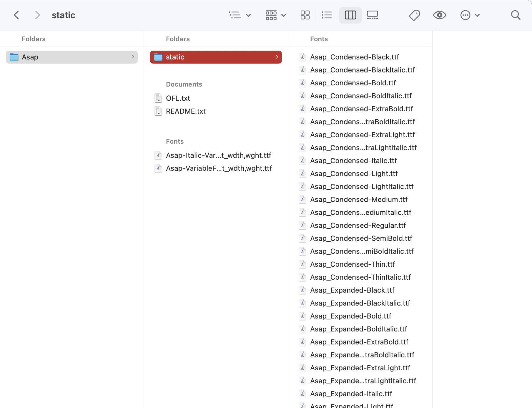The height and width of the screenshot is (408, 532).
Task: Activate Quick Look eye icon
Action: point(439,15)
